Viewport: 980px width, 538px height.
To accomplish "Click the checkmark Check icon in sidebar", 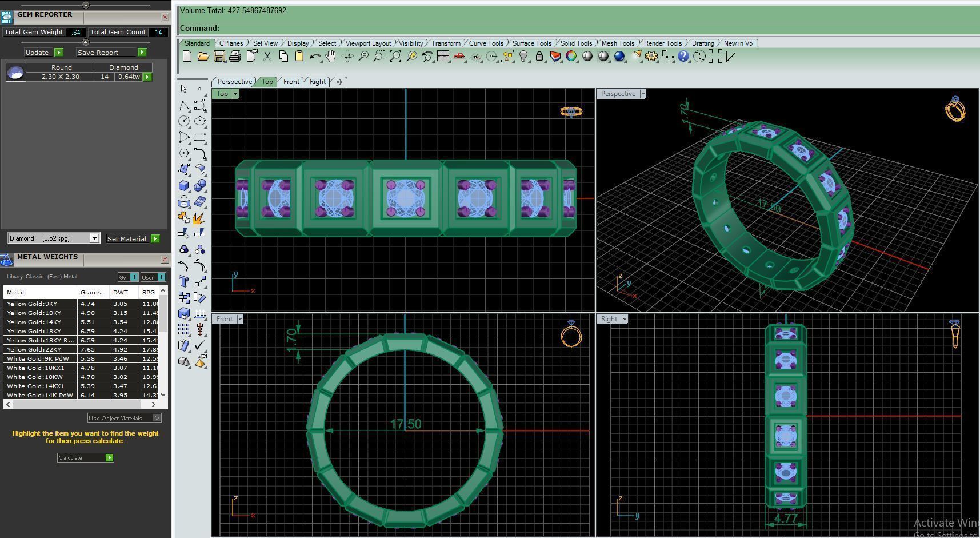I will 200,345.
